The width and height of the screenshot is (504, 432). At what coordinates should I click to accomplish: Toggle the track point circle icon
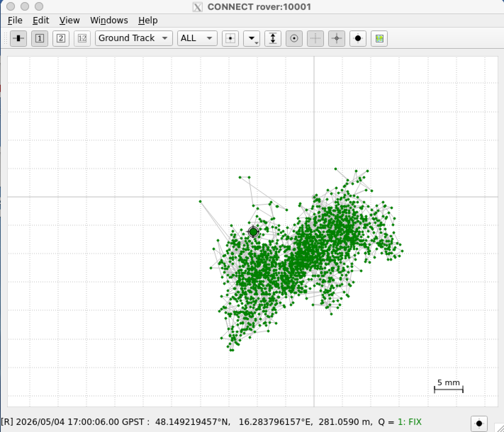coord(294,38)
